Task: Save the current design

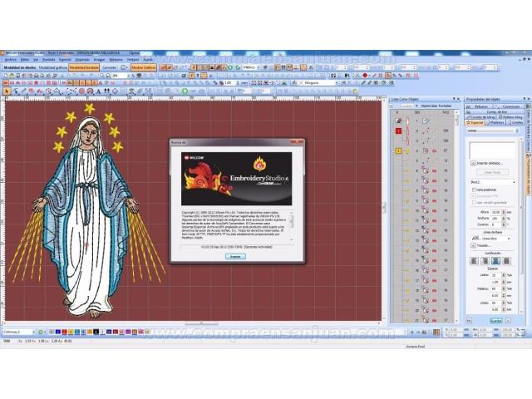Action: tap(18, 76)
